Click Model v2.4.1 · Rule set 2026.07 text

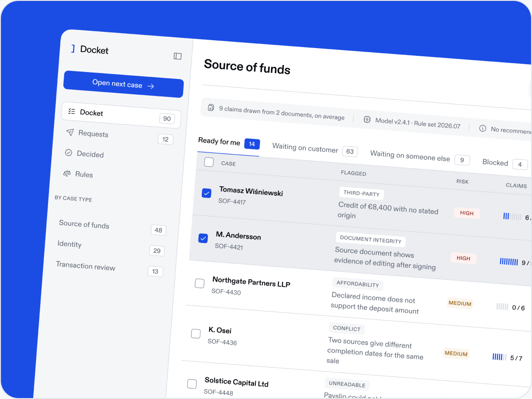point(417,123)
